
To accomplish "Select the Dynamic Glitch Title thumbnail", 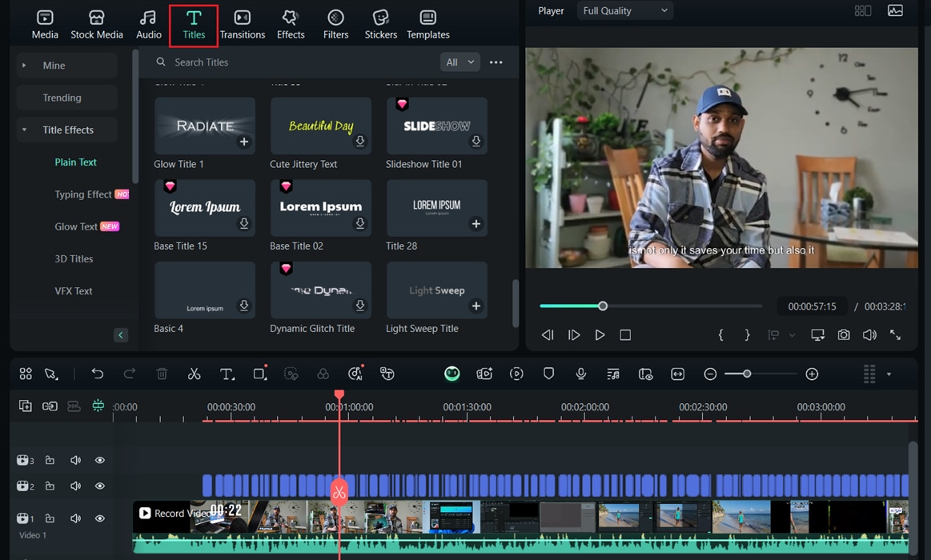I will [x=321, y=290].
